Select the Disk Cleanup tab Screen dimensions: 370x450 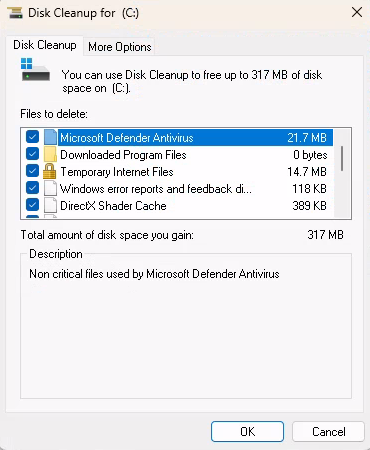pyautogui.click(x=45, y=45)
